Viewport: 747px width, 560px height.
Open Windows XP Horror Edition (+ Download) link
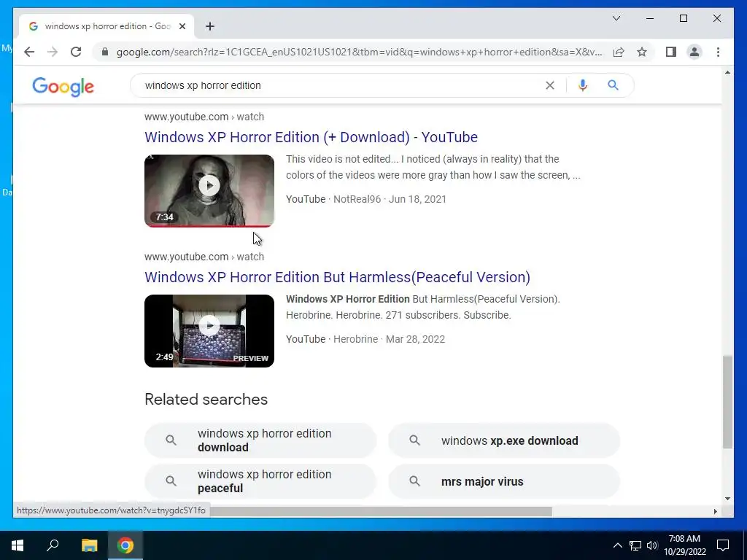pyautogui.click(x=311, y=137)
